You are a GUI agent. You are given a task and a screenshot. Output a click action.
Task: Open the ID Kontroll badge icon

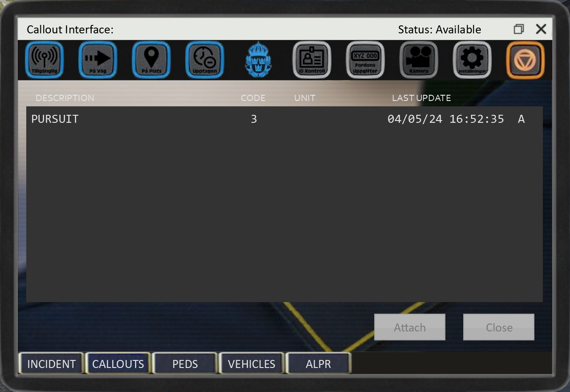[x=311, y=60]
